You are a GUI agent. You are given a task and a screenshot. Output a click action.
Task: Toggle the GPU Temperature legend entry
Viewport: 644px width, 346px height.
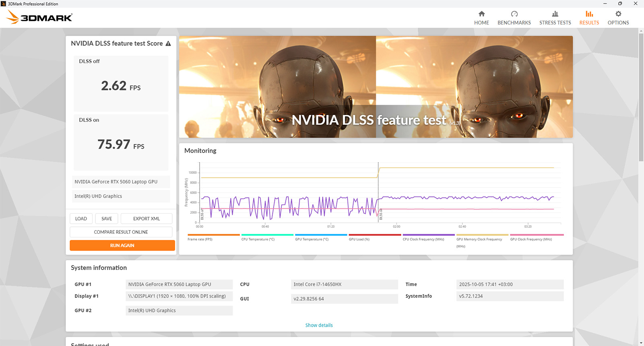312,239
